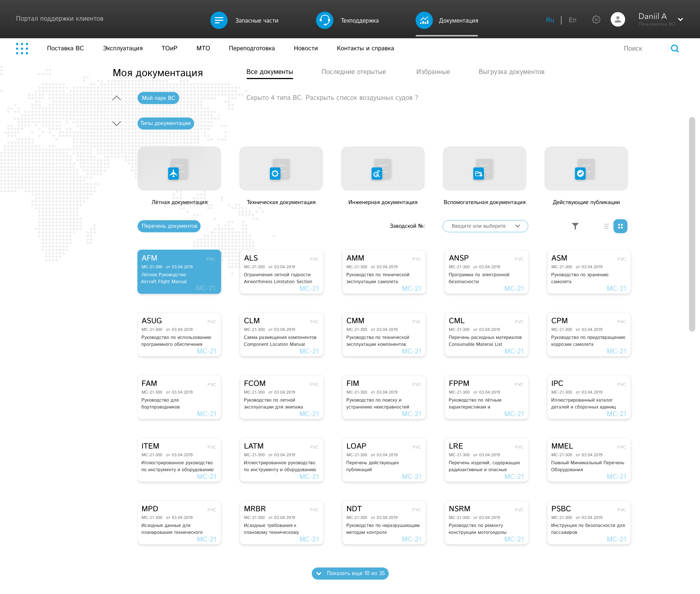Viewport: 700px width, 594px height.
Task: Click the Перечень документов button
Action: pyautogui.click(x=169, y=226)
